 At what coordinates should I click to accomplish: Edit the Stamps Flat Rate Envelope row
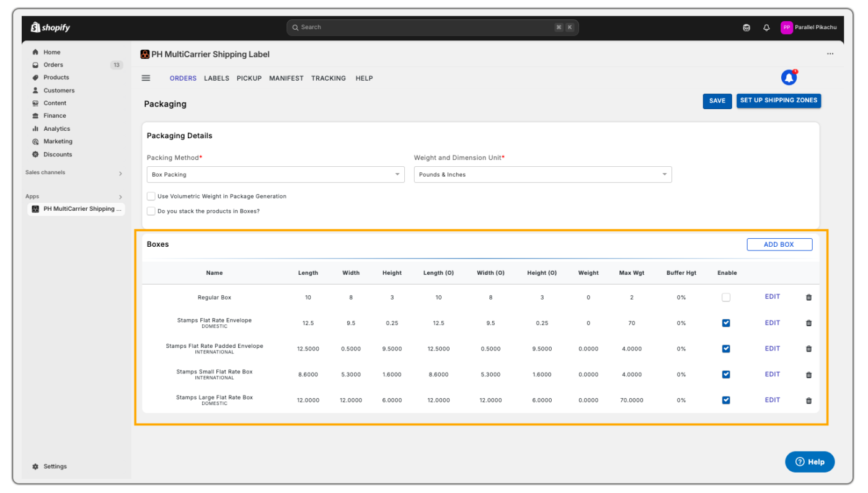point(773,323)
